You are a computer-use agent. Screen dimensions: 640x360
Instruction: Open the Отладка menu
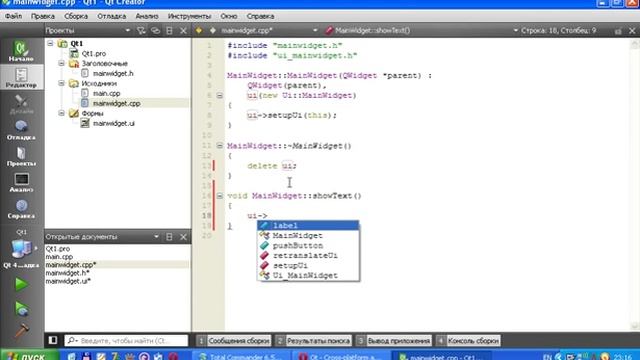[x=111, y=16]
